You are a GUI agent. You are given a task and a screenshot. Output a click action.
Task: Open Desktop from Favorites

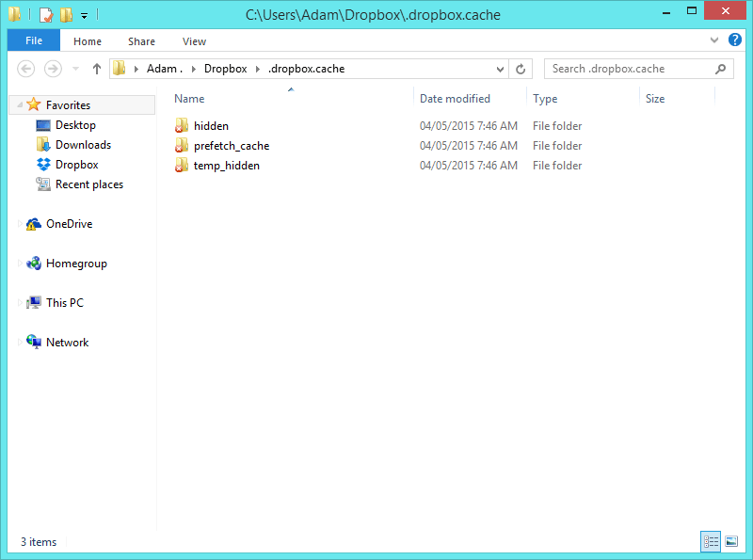coord(75,125)
